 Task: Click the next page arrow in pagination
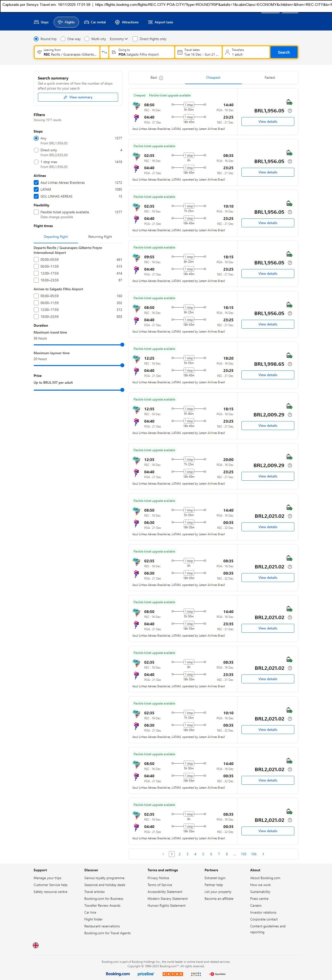click(263, 854)
